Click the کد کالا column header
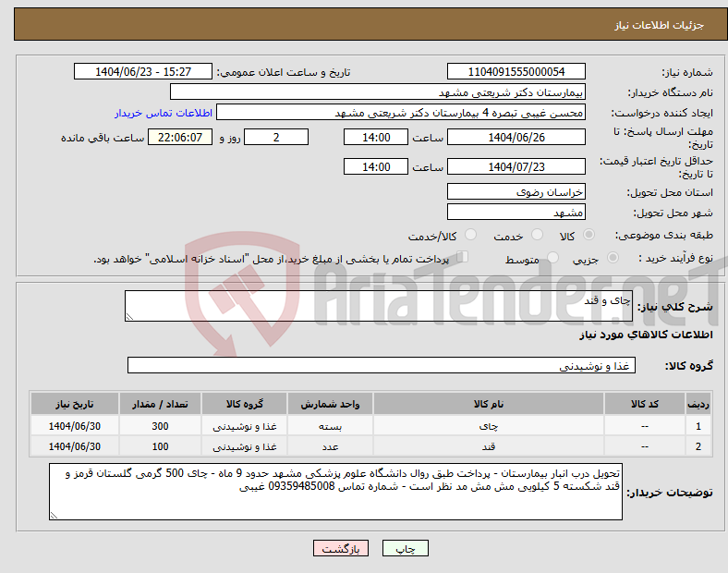The height and width of the screenshot is (573, 728). click(645, 404)
